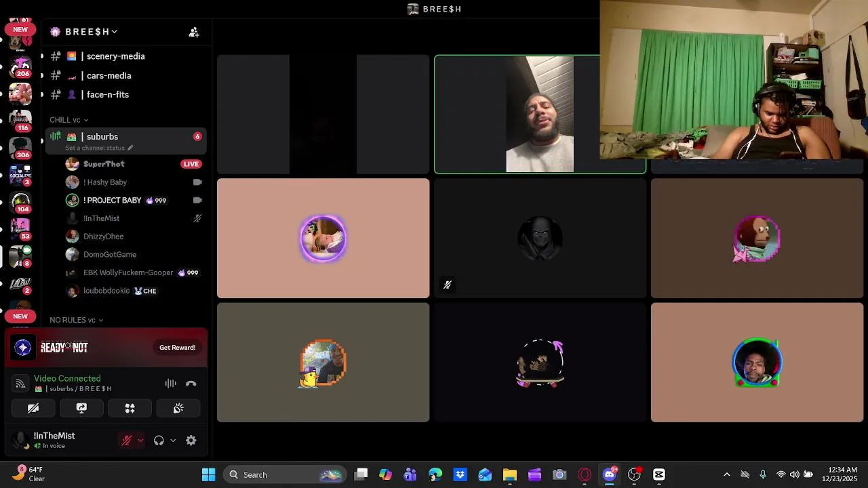Toggle the camera on or off
Screen dimensions: 868x488
[33, 409]
